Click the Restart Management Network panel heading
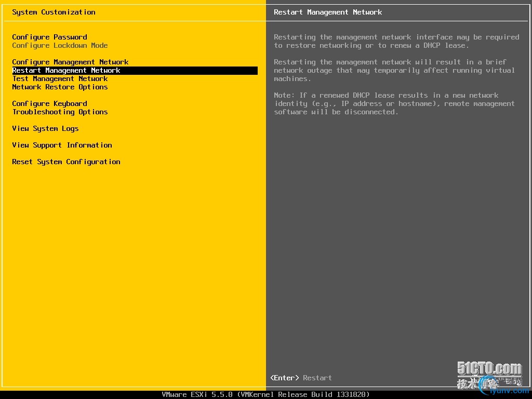Viewport: 532px width, 399px height. pyautogui.click(x=328, y=12)
